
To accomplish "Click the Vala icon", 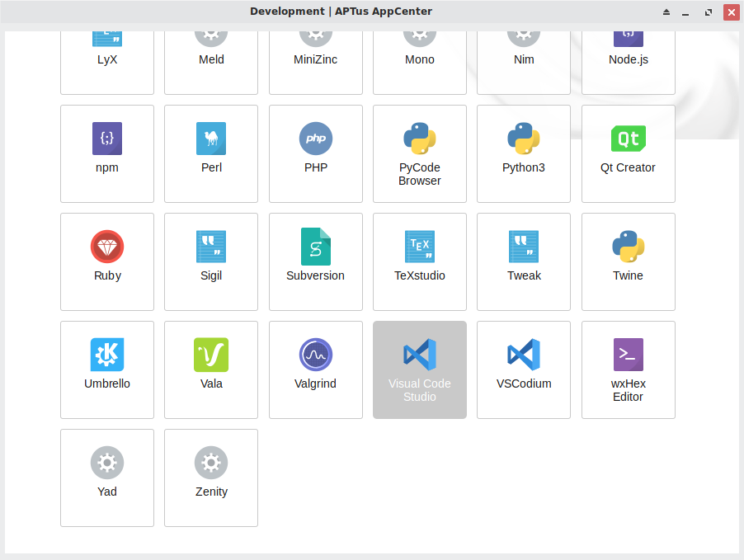I will (211, 355).
